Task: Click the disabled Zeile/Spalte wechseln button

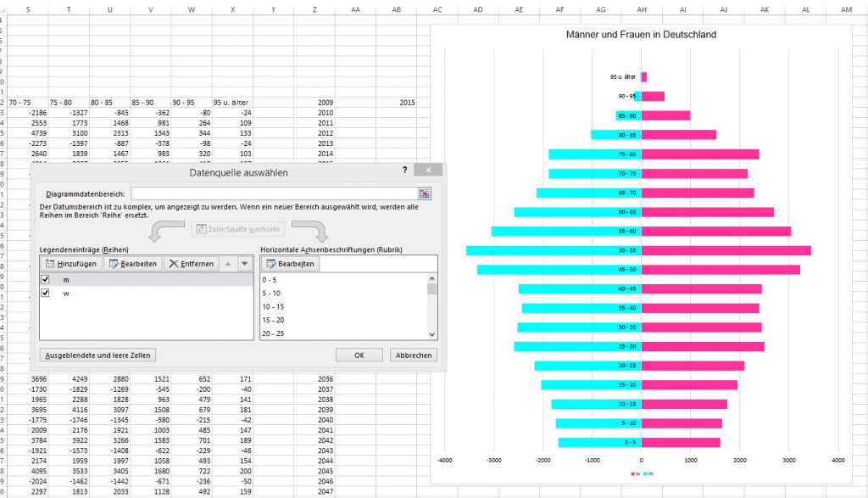Action: 238,229
